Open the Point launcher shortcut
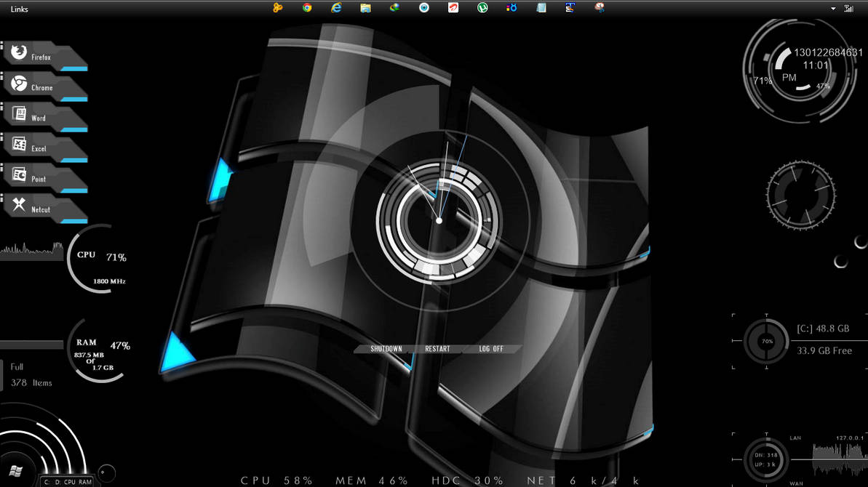This screenshot has width=868, height=487. (x=45, y=177)
